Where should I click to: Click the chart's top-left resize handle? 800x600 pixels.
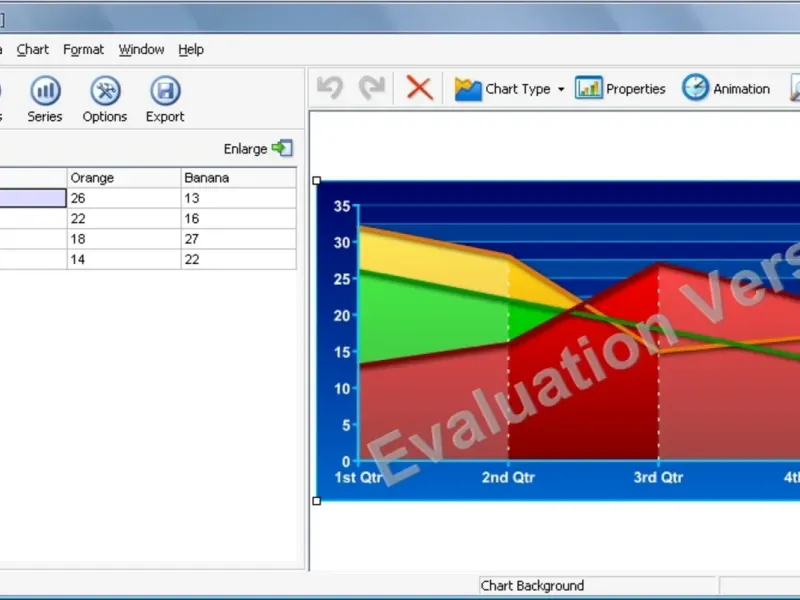pos(316,181)
